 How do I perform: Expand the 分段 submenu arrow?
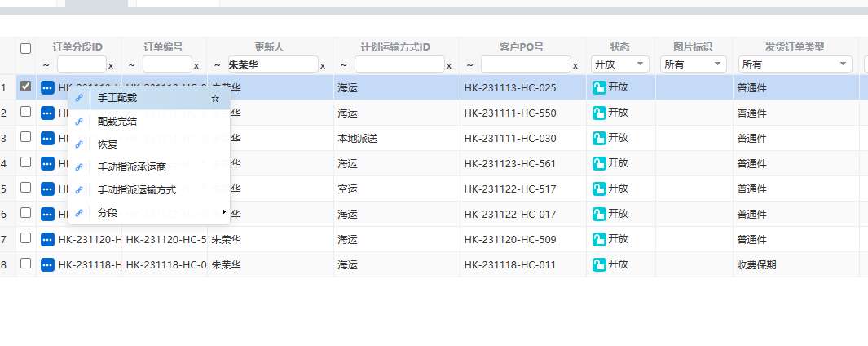(223, 212)
